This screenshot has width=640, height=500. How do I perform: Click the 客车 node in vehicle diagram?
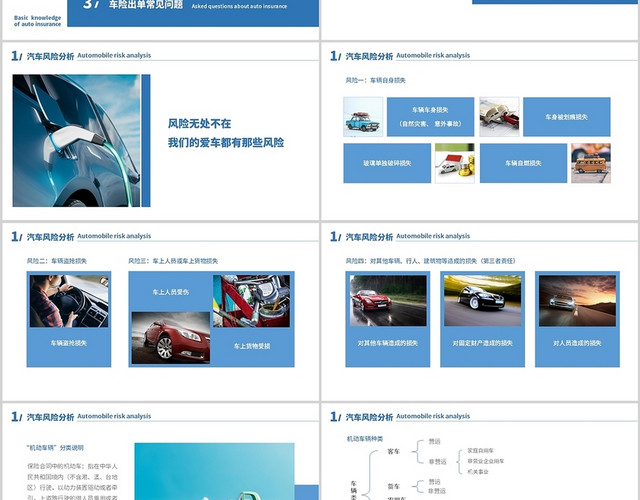pyautogui.click(x=393, y=452)
